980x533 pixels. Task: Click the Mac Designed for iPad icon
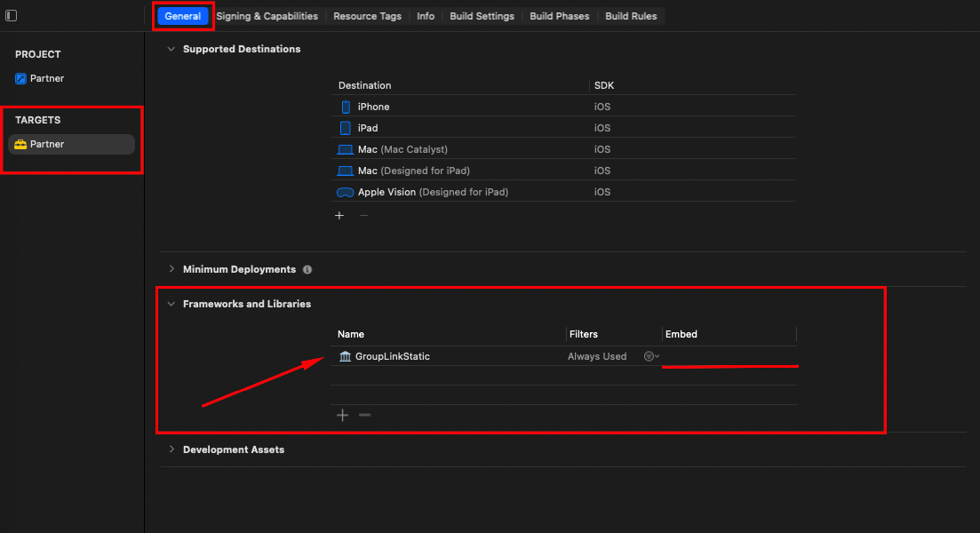pos(345,171)
